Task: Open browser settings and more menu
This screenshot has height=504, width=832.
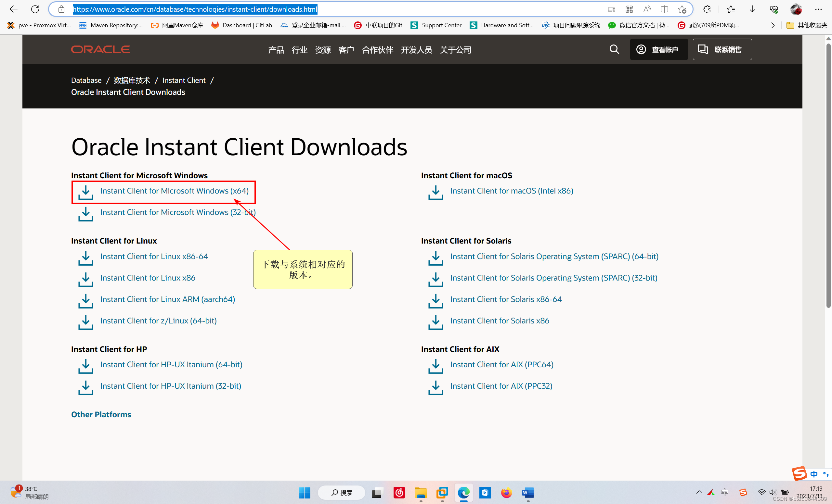Action: click(x=818, y=9)
